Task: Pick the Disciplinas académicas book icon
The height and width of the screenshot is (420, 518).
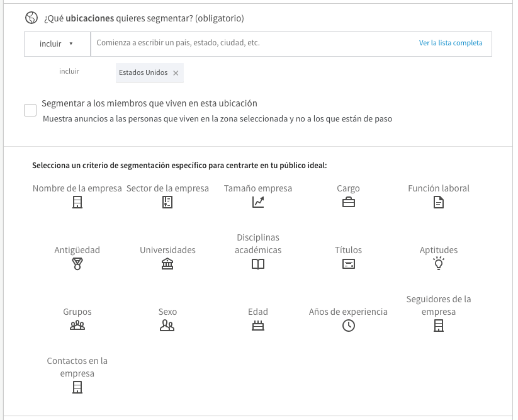Action: pos(258,264)
